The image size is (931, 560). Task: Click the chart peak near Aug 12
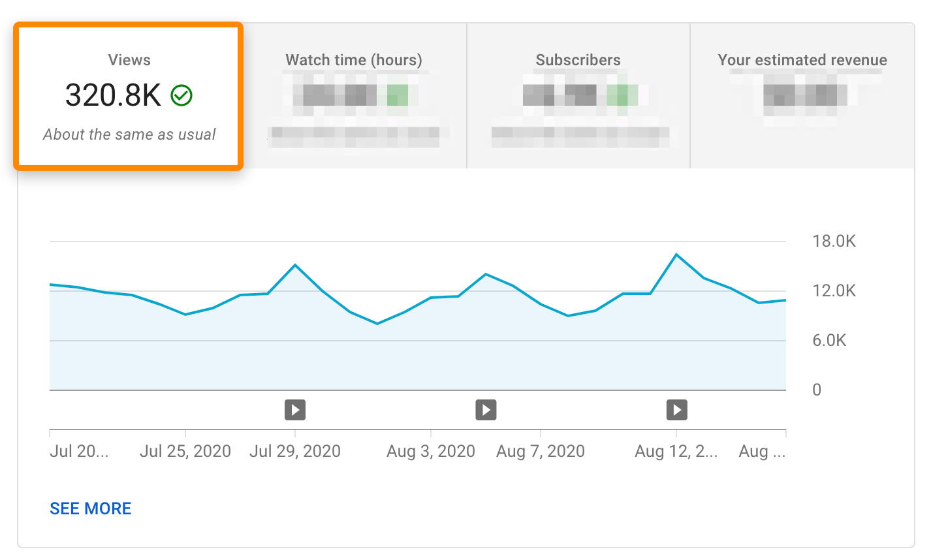(x=677, y=253)
